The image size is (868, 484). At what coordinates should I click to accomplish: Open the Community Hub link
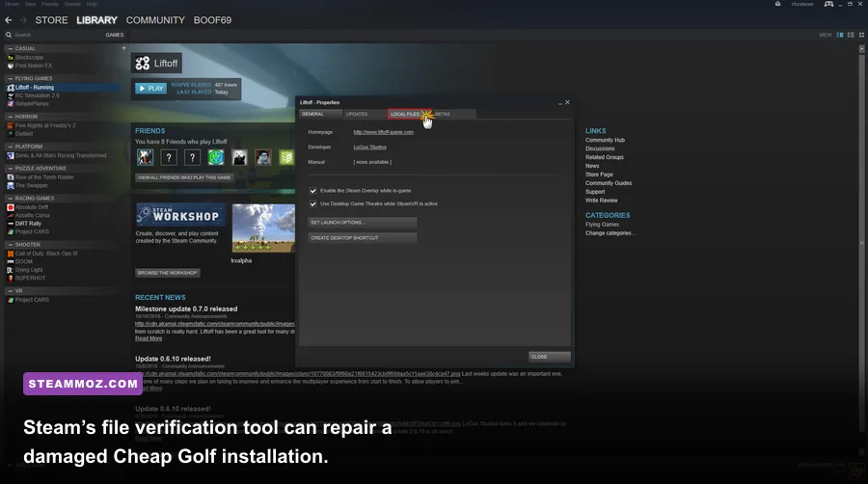coord(605,140)
